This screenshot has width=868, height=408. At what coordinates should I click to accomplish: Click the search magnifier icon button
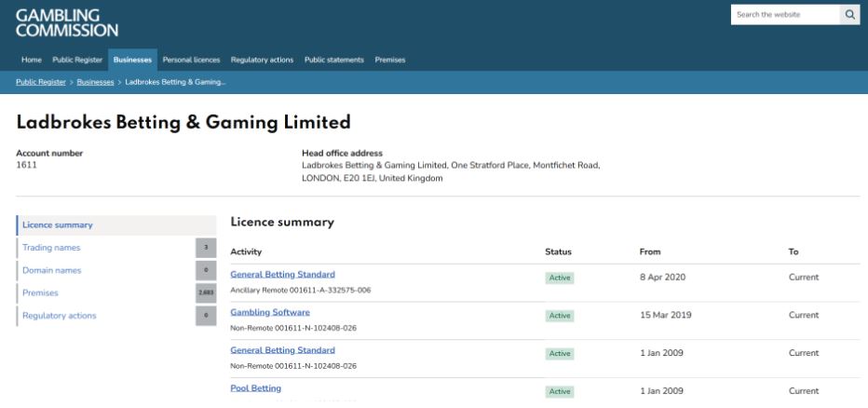pos(849,15)
